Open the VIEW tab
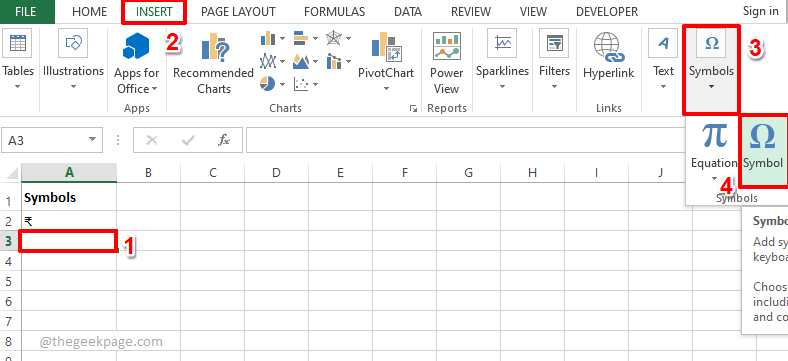 coord(534,12)
